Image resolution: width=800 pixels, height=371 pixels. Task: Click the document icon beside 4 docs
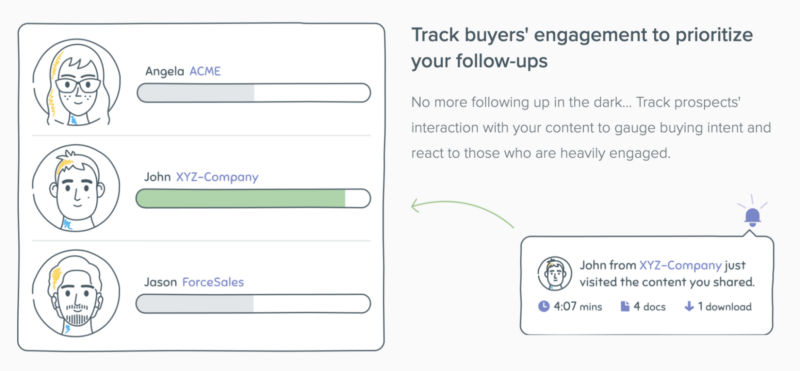click(625, 306)
